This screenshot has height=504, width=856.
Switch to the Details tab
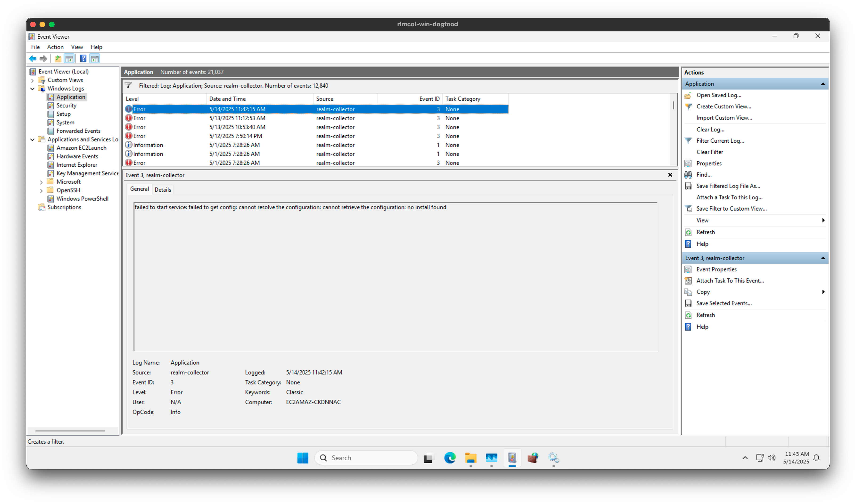(163, 190)
